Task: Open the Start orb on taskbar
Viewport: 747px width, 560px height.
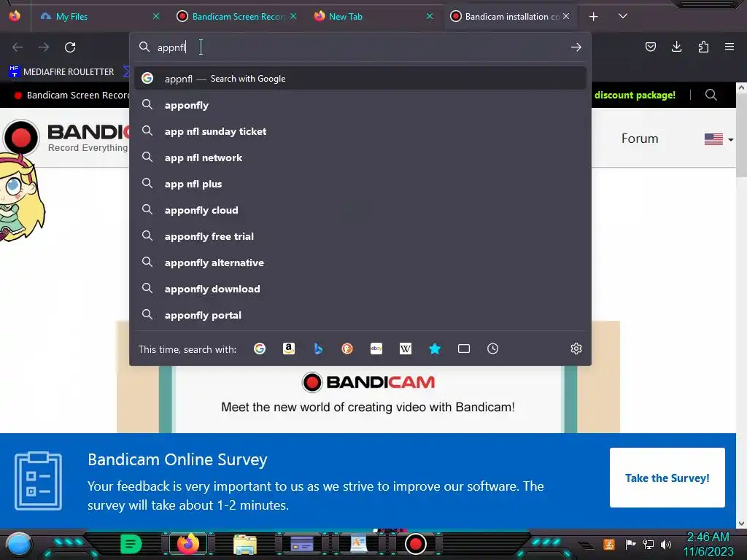Action: click(x=18, y=544)
